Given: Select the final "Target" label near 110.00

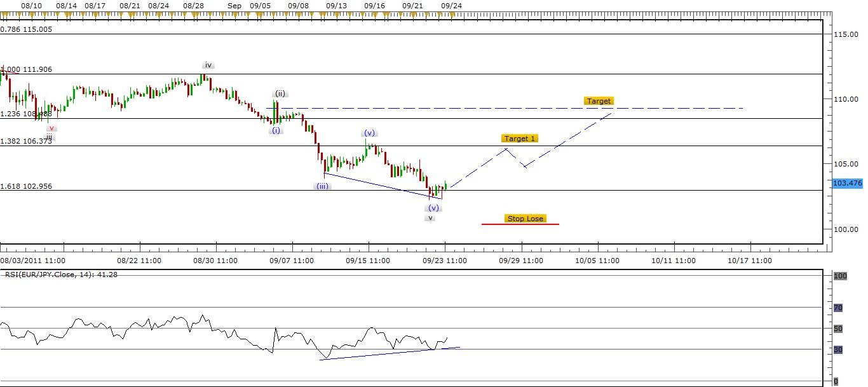Looking at the screenshot, I should point(599,101).
